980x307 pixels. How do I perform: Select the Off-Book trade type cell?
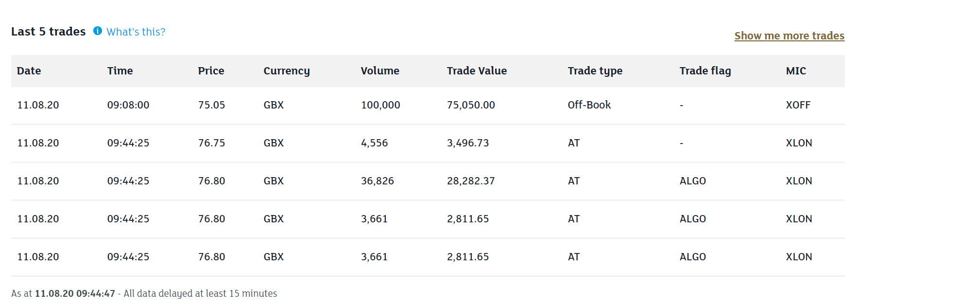[x=589, y=105]
